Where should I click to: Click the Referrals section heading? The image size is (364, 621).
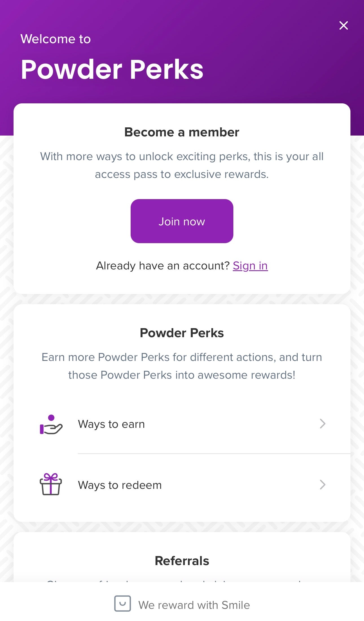tap(182, 561)
